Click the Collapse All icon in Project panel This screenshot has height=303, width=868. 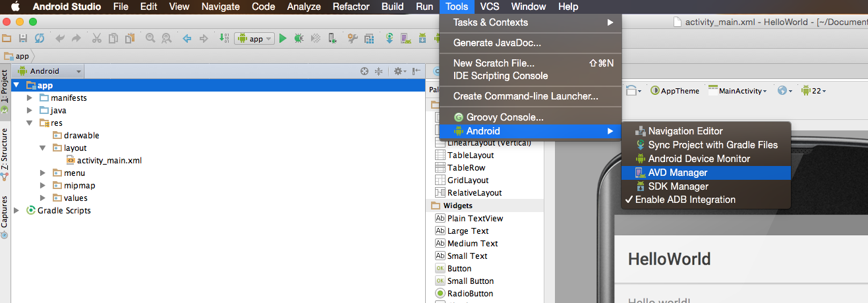click(379, 71)
